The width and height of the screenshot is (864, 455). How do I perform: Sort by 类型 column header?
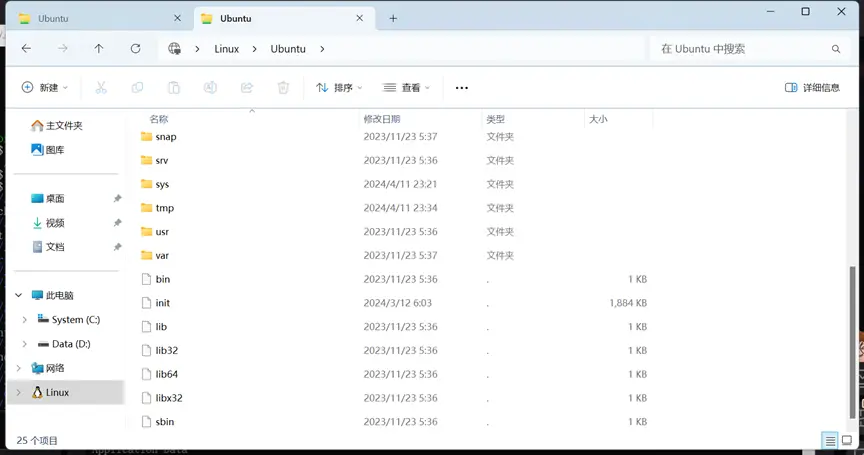[495, 119]
